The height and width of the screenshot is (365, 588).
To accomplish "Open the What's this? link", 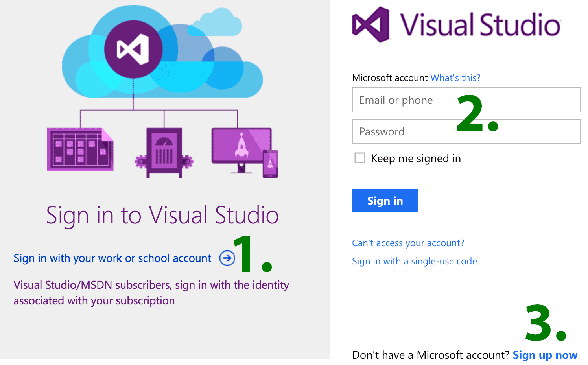I will 455,78.
